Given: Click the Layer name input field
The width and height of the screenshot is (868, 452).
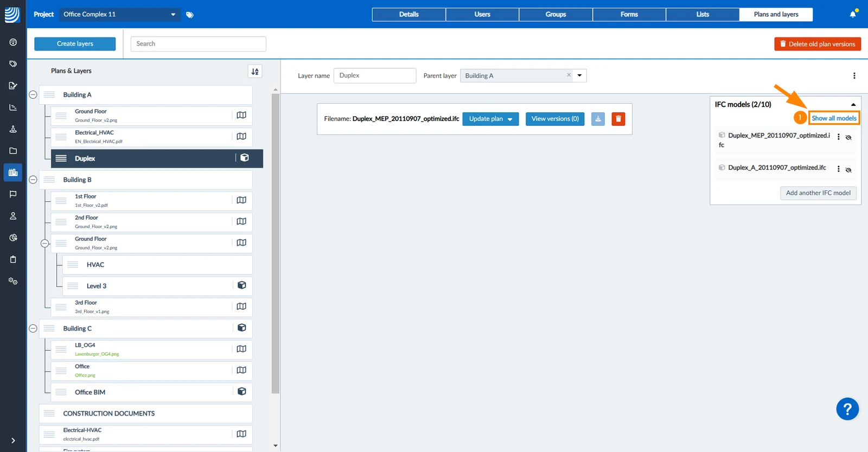Looking at the screenshot, I should pyautogui.click(x=375, y=75).
